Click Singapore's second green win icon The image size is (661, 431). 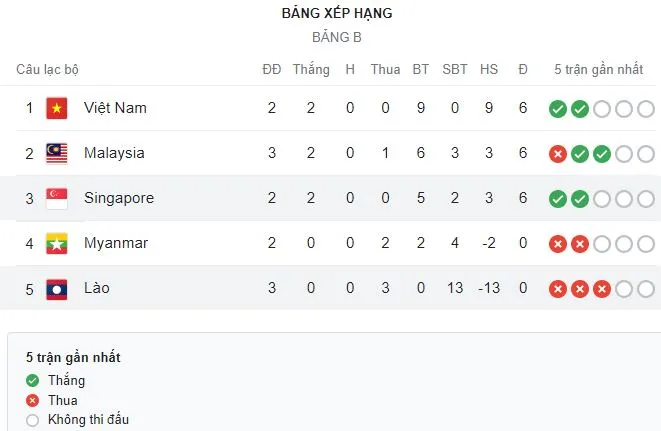pos(580,199)
